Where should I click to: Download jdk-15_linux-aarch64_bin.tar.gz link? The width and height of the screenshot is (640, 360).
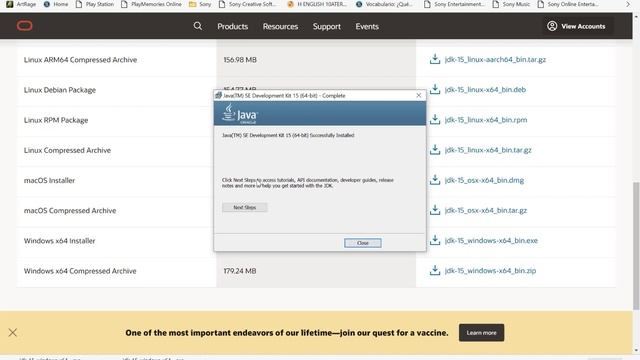[x=495, y=60]
